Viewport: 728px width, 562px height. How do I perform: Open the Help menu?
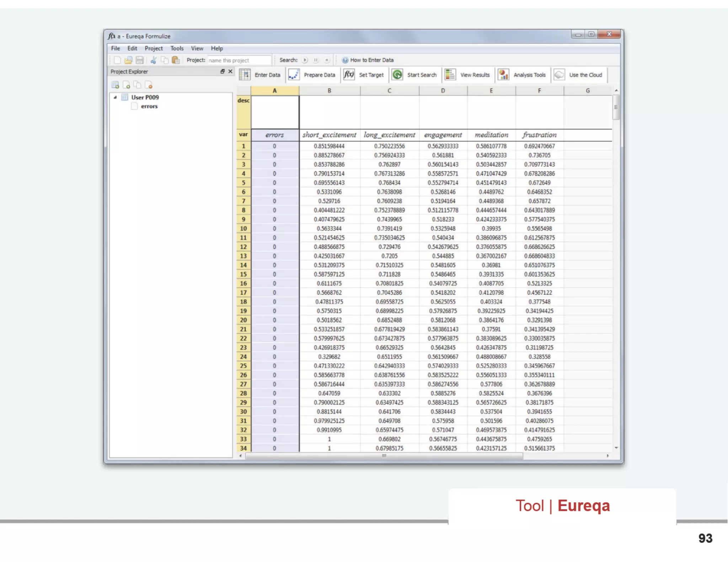pos(217,48)
